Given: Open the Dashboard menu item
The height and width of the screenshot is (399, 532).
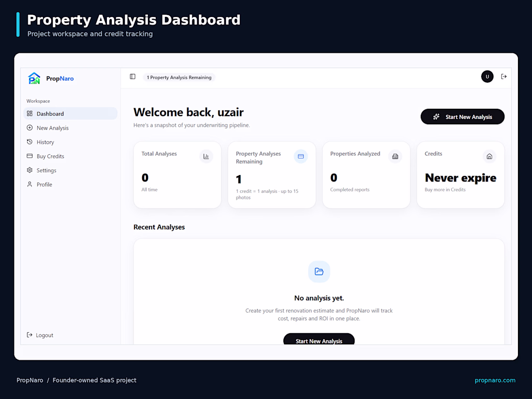Looking at the screenshot, I should click(70, 113).
